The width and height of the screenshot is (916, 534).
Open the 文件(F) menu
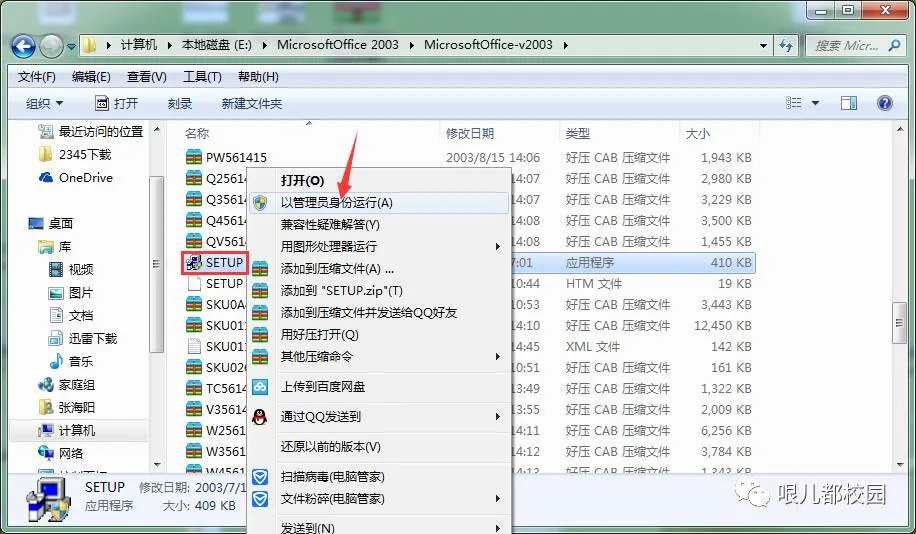[x=36, y=77]
